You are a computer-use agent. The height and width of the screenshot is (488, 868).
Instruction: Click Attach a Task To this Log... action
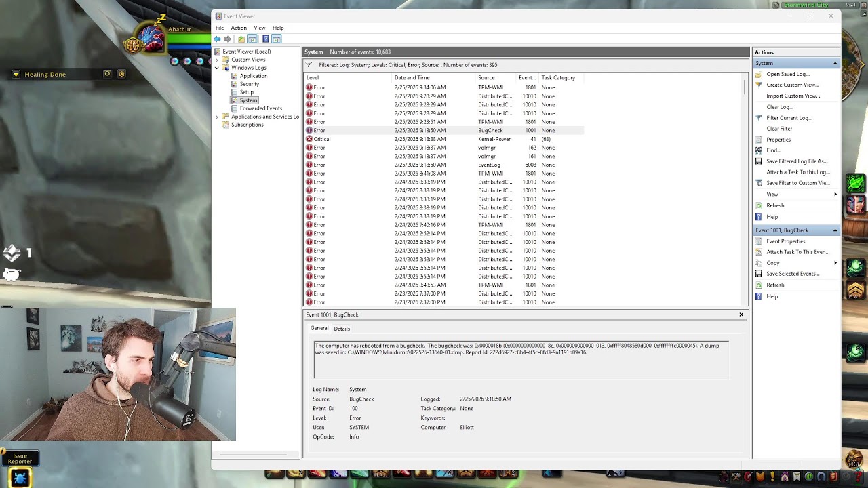pos(798,172)
